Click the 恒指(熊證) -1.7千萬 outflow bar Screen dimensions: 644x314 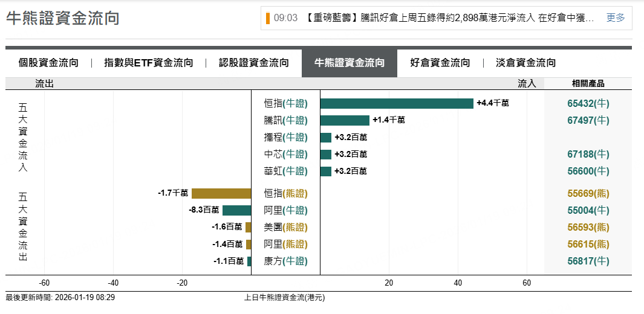point(221,193)
